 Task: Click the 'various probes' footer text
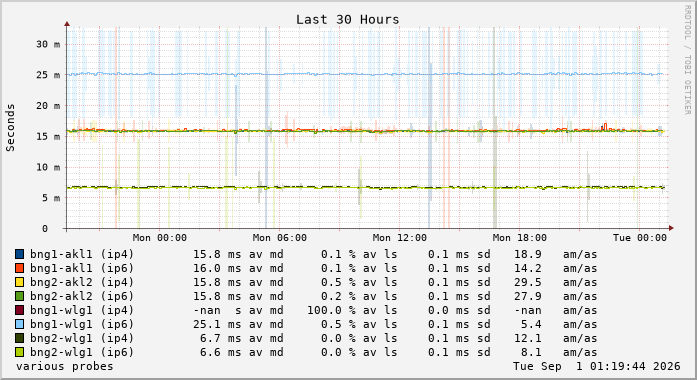(64, 366)
